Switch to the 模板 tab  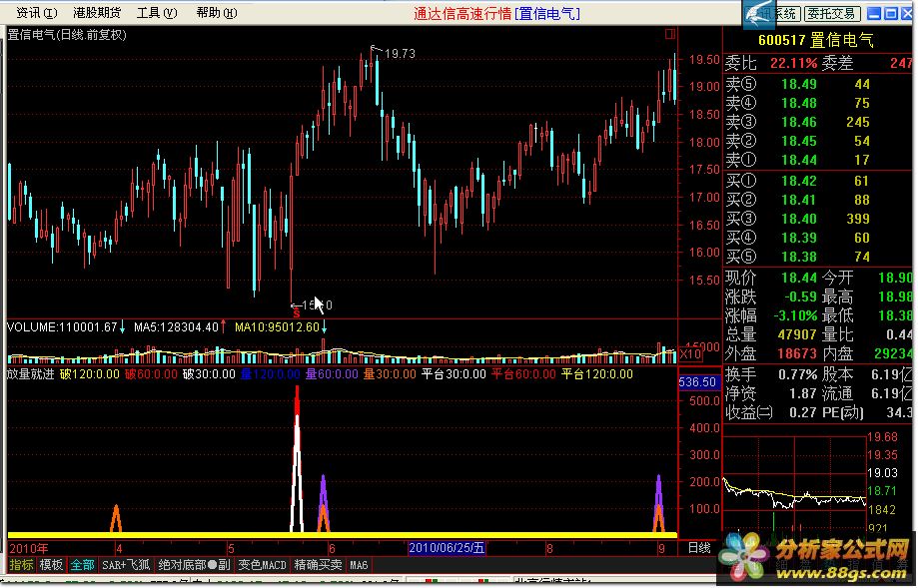click(x=51, y=565)
